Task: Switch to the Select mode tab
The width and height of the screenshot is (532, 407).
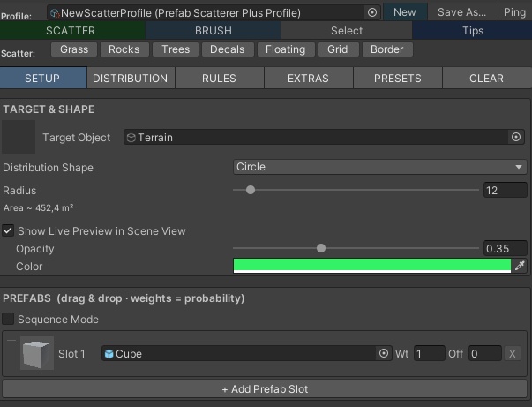Action: pyautogui.click(x=347, y=31)
